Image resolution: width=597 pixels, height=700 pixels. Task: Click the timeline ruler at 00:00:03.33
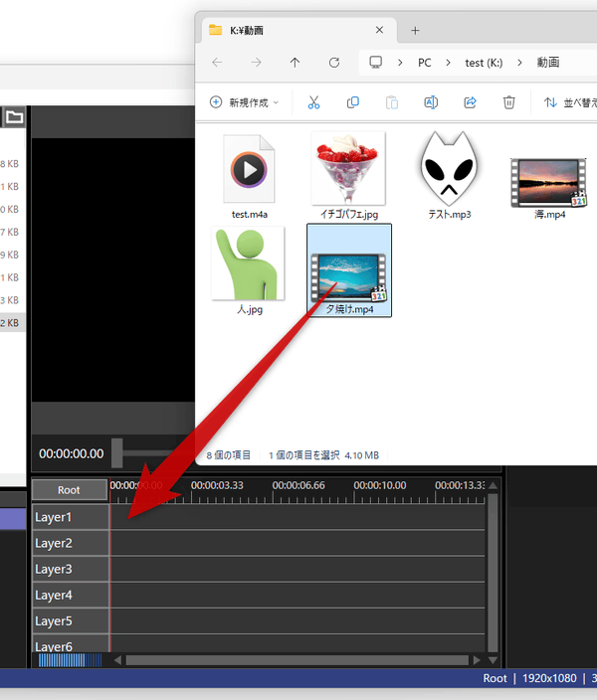click(217, 485)
